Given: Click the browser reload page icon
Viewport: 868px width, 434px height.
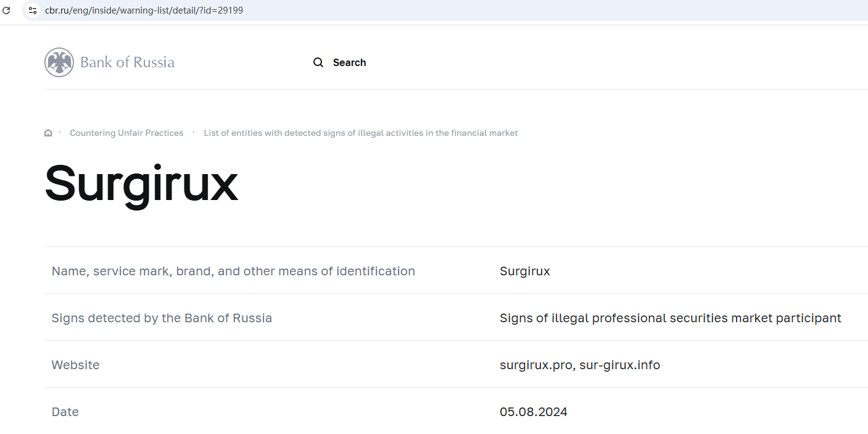Looking at the screenshot, I should pyautogui.click(x=7, y=10).
